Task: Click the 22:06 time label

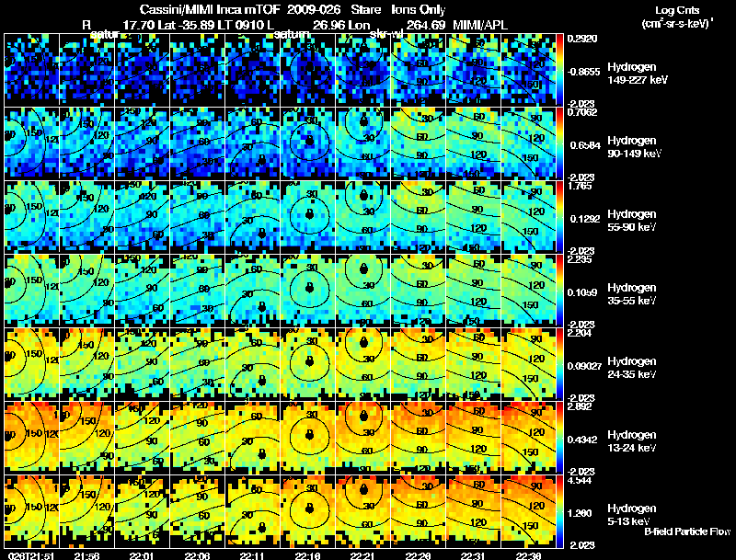Action: click(x=198, y=555)
